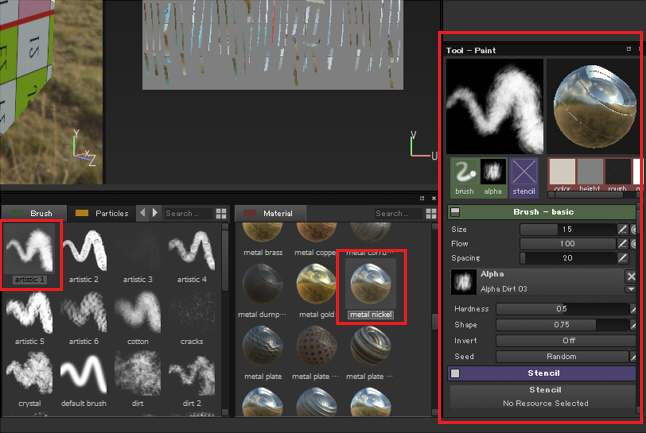Open the Material shelf tab
The height and width of the screenshot is (433, 646).
coord(276,213)
